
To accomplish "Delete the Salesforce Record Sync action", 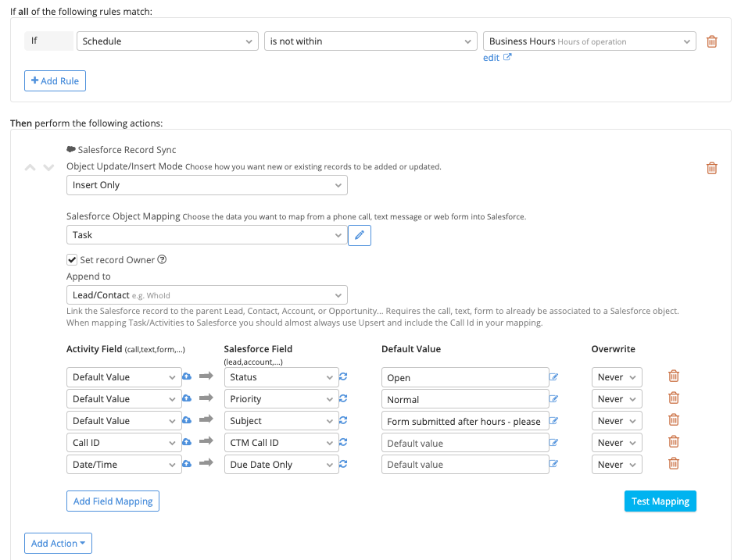I will [711, 168].
